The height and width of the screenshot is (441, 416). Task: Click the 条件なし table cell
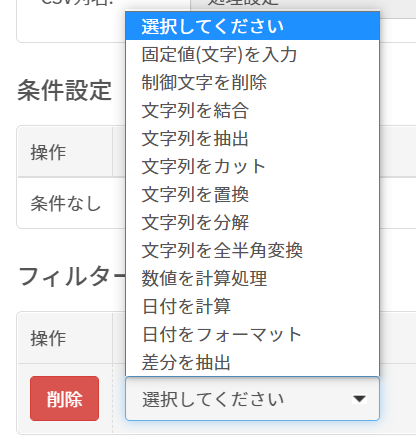[66, 203]
